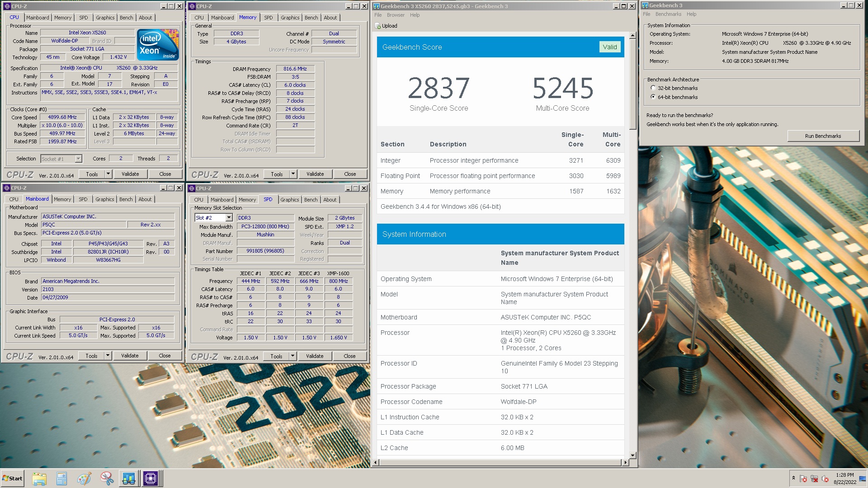Image resolution: width=868 pixels, height=488 pixels.
Task: Open Windows Explorer from the taskbar
Action: (x=39, y=479)
